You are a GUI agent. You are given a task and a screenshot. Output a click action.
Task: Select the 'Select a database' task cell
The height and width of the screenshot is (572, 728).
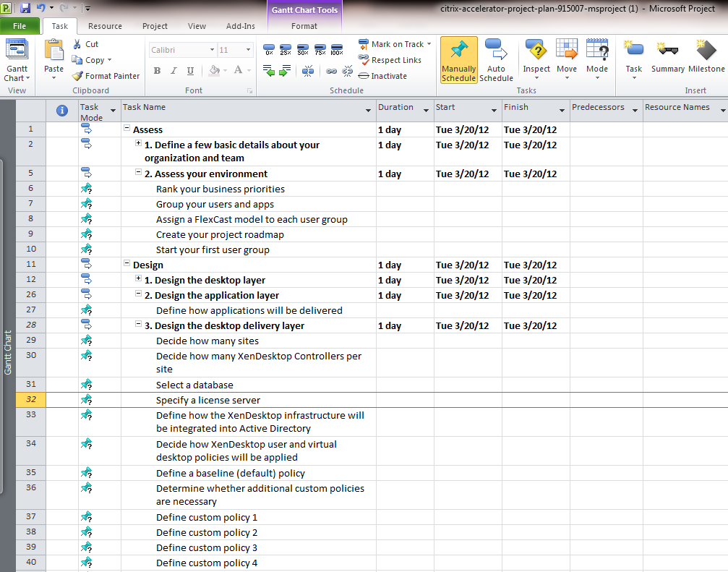click(194, 385)
